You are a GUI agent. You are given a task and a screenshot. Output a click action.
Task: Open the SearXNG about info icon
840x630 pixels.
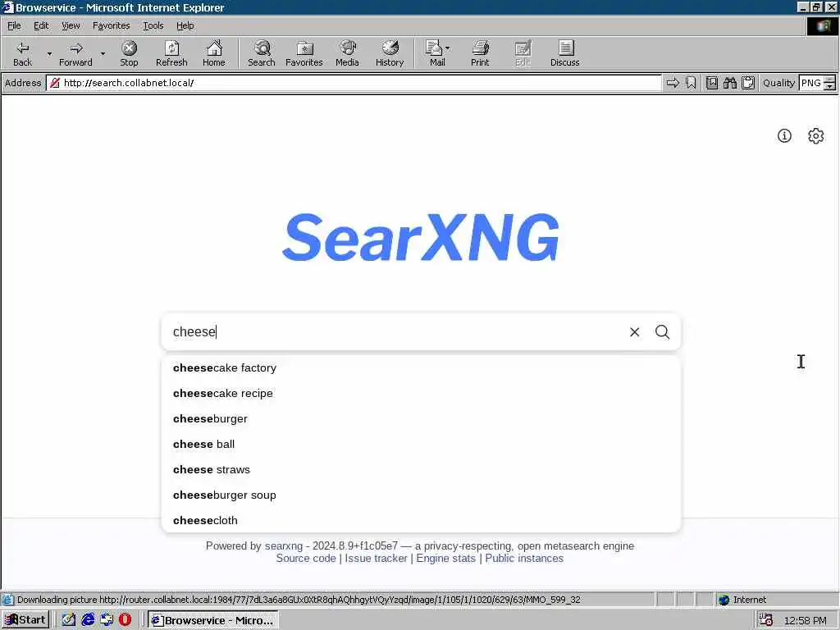click(x=784, y=135)
